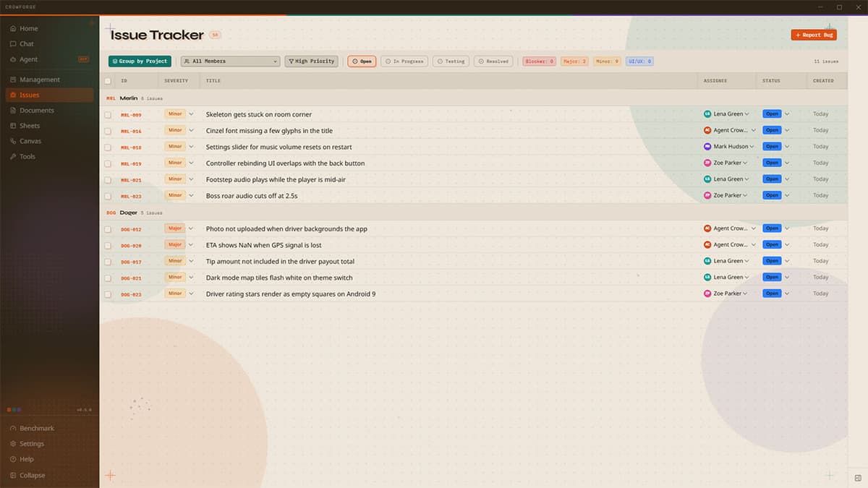
Task: Collapse the left sidebar
Action: point(49,475)
